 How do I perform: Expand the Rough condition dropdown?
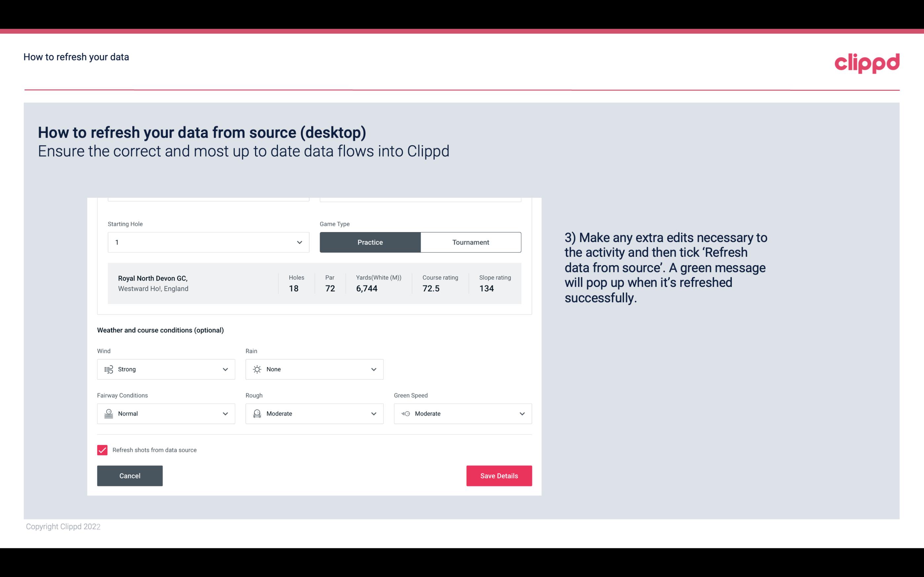click(373, 414)
